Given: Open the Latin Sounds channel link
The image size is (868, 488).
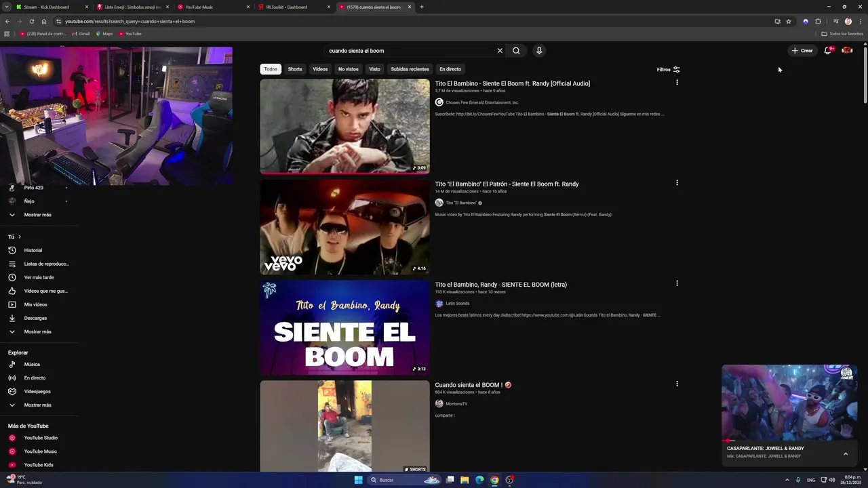Looking at the screenshot, I should (x=457, y=304).
